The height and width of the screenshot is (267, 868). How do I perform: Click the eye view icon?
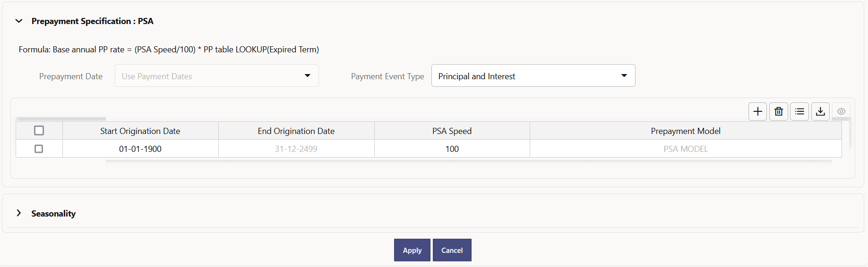coord(841,111)
